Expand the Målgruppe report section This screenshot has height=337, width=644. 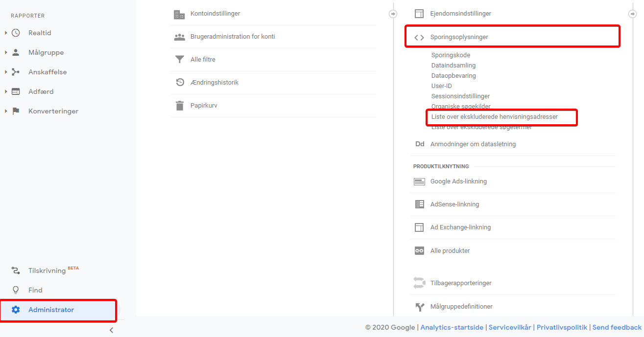tap(6, 53)
